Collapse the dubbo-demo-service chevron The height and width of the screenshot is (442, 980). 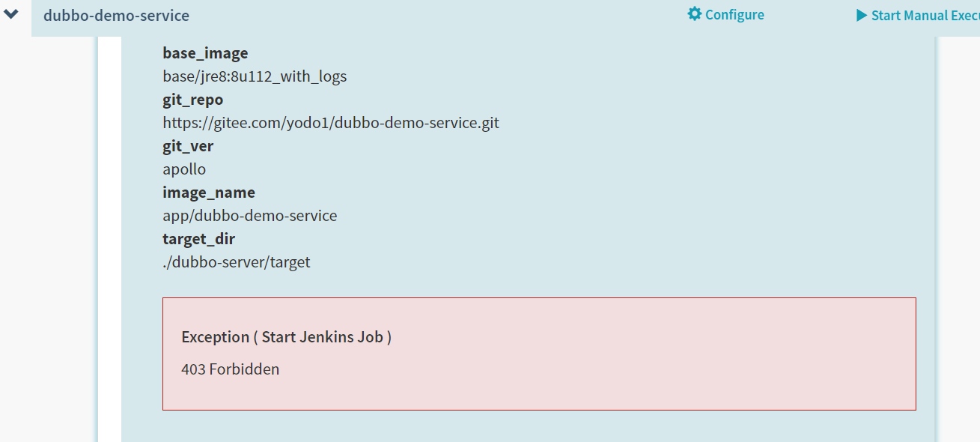(x=11, y=14)
